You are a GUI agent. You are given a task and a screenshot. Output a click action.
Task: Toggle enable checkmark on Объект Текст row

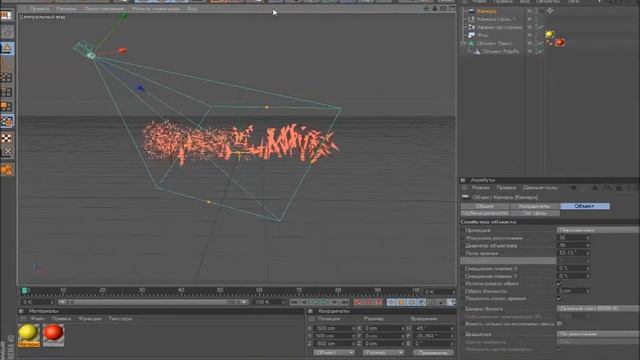tap(541, 43)
